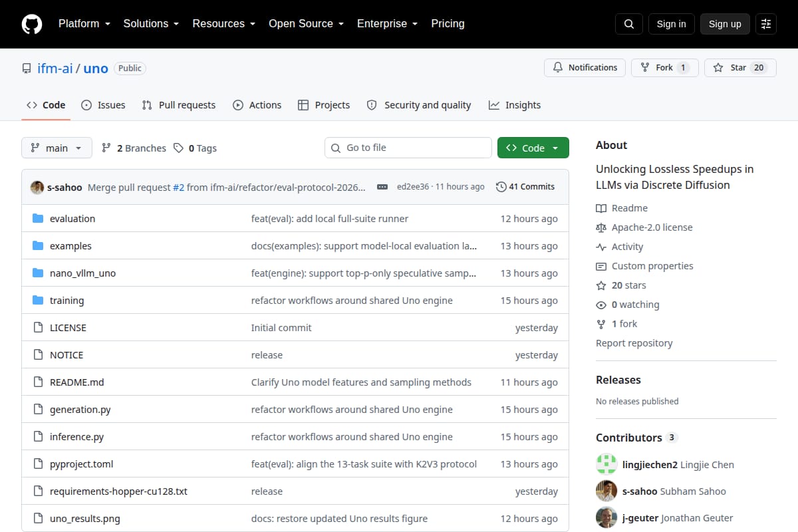This screenshot has height=532, width=798.
Task: Click the inference.py file icon
Action: coord(38,437)
